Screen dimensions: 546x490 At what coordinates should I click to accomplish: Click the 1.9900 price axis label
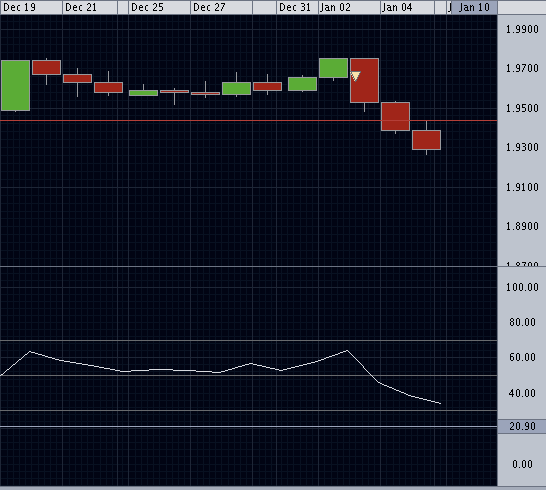522,29
